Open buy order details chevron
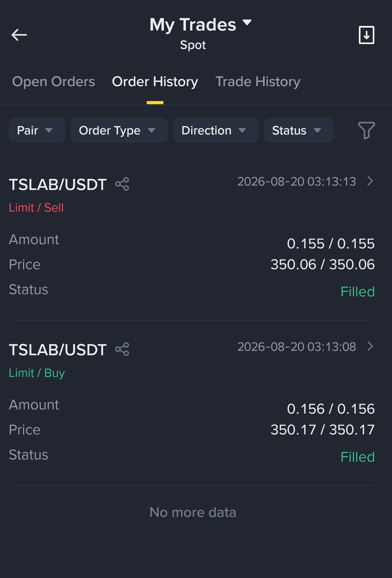The height and width of the screenshot is (578, 392). click(x=370, y=346)
